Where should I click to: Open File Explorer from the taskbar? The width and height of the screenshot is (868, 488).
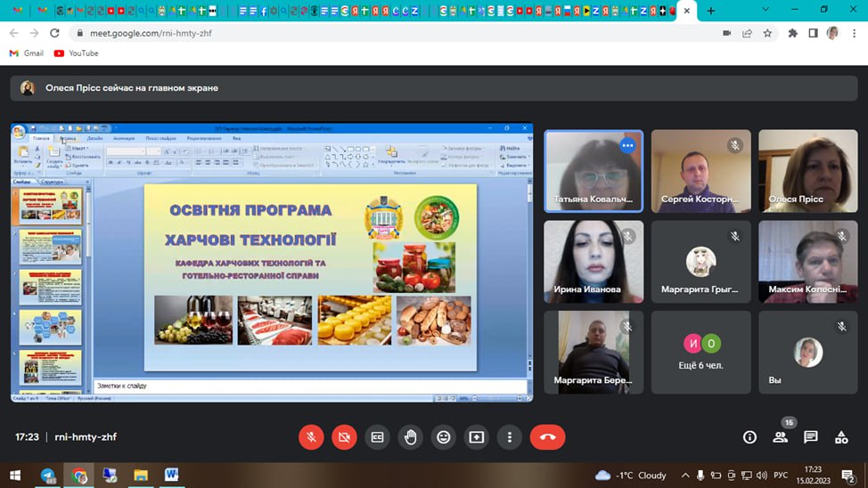click(x=141, y=476)
